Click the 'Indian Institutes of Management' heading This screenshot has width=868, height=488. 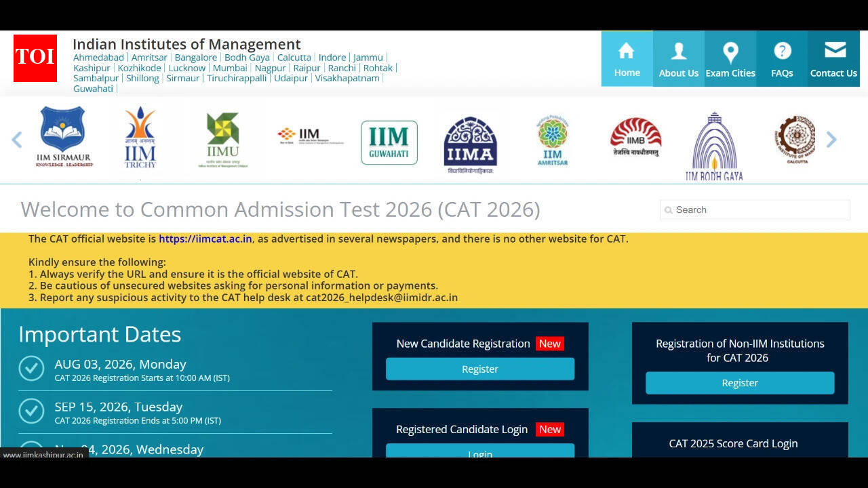[x=186, y=44]
